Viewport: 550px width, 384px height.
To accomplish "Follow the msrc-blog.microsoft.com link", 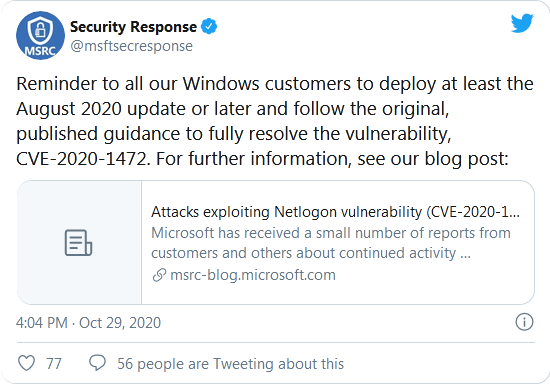I will tap(253, 275).
